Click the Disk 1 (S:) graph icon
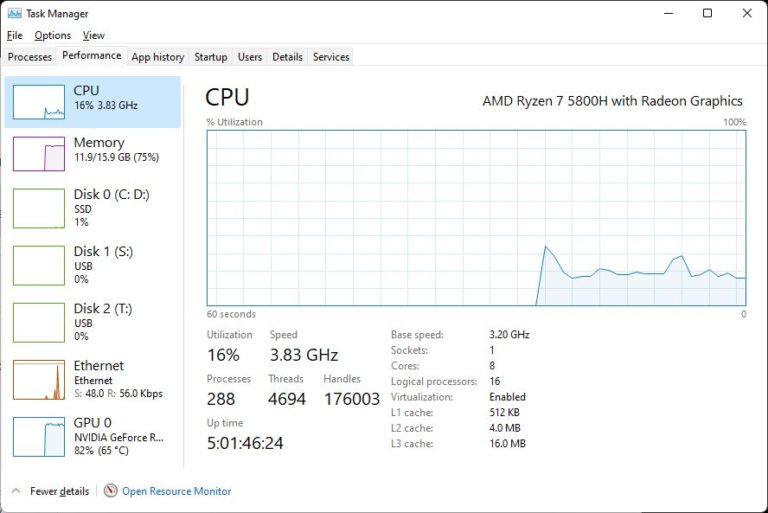The width and height of the screenshot is (768, 513). pyautogui.click(x=39, y=265)
